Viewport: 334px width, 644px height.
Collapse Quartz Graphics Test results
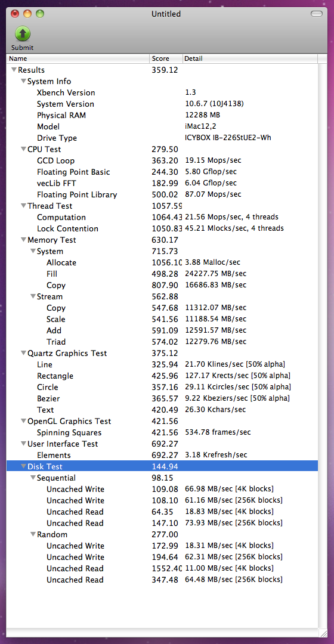(23, 353)
